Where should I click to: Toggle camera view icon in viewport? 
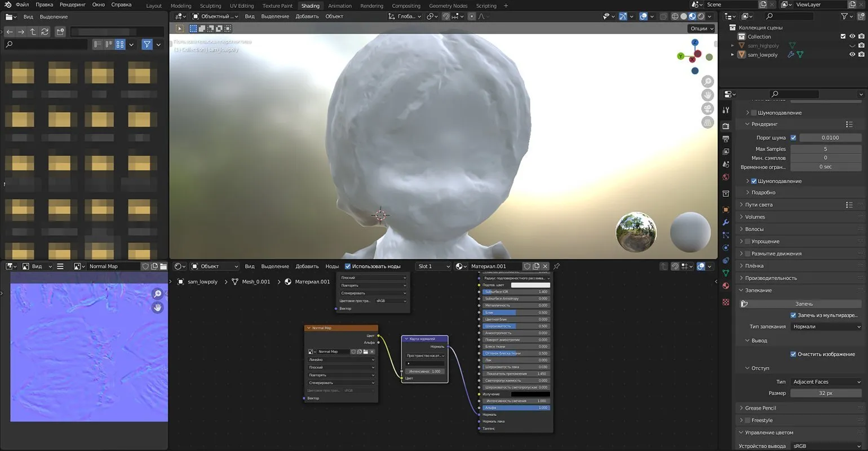(x=707, y=109)
